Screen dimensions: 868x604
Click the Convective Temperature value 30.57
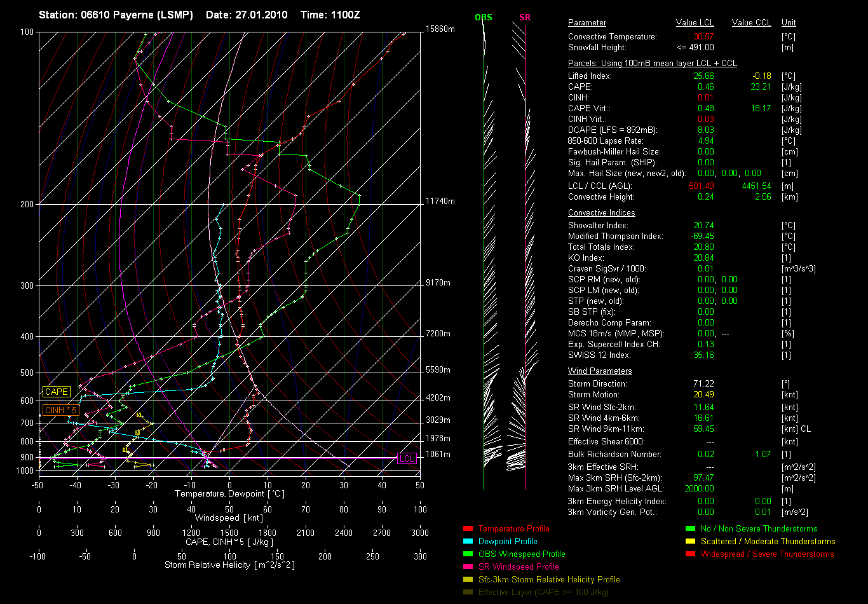coord(703,37)
